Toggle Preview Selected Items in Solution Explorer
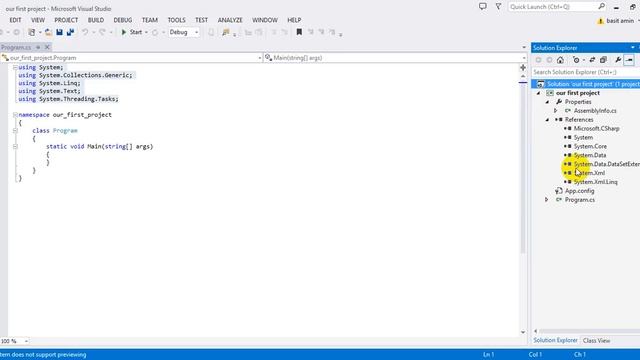 (x=629, y=60)
